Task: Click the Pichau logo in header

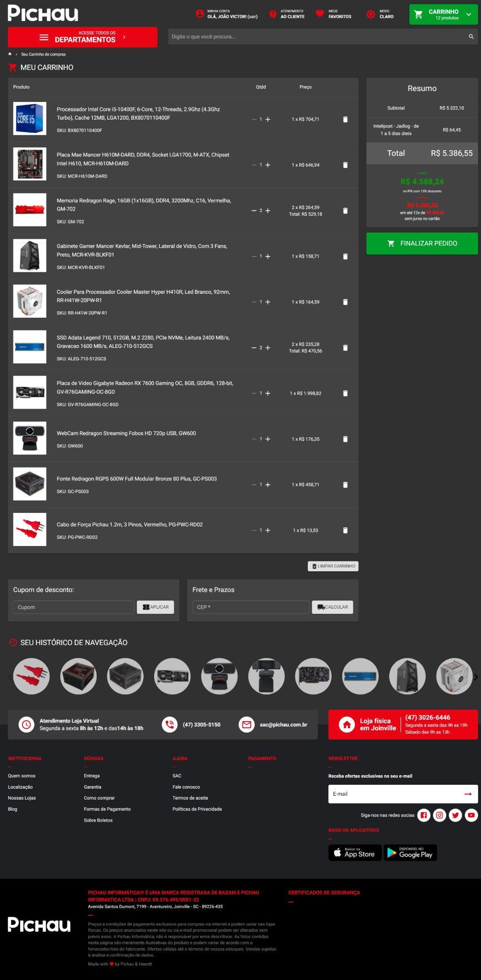Action: coord(43,13)
